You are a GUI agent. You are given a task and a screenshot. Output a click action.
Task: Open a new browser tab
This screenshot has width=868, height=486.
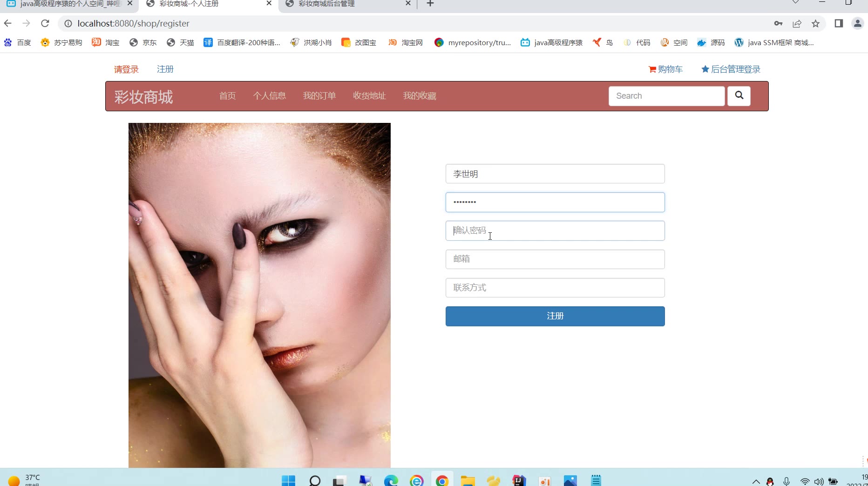pos(430,4)
